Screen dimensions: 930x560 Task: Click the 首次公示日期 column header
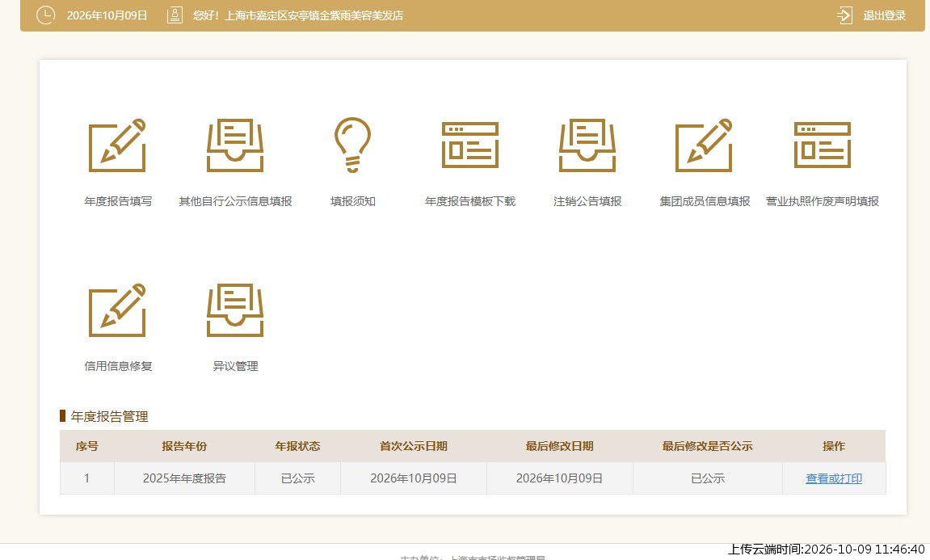coord(414,446)
